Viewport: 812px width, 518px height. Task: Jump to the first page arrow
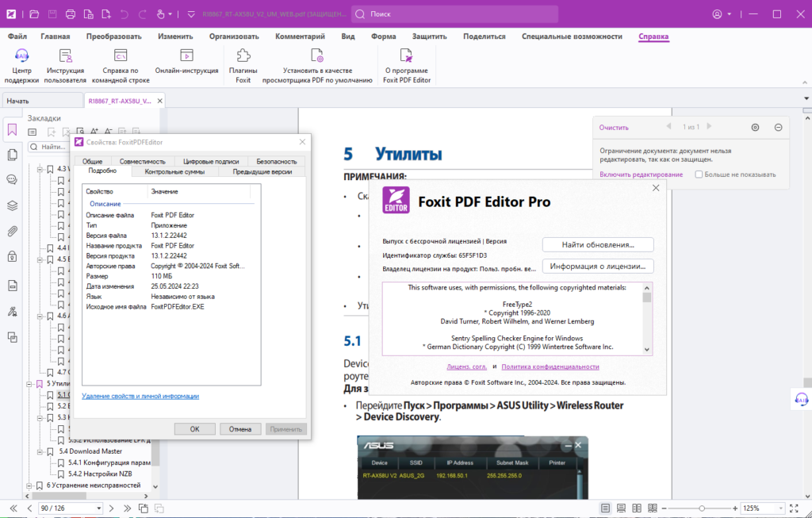click(13, 508)
